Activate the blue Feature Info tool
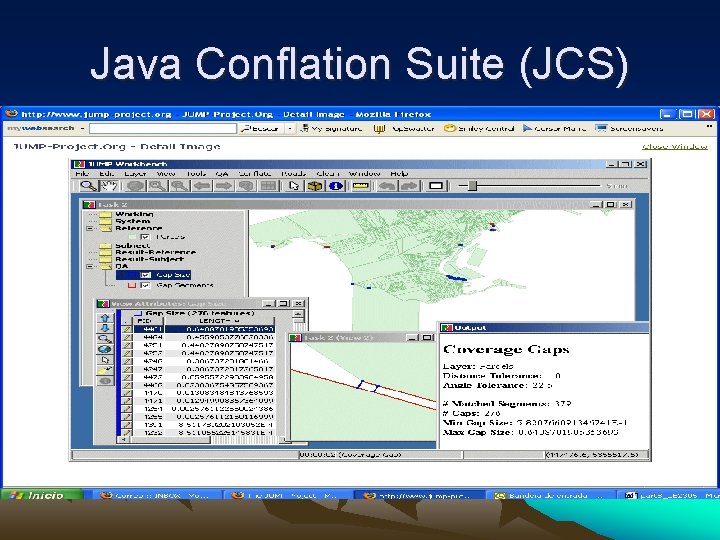 [336, 186]
